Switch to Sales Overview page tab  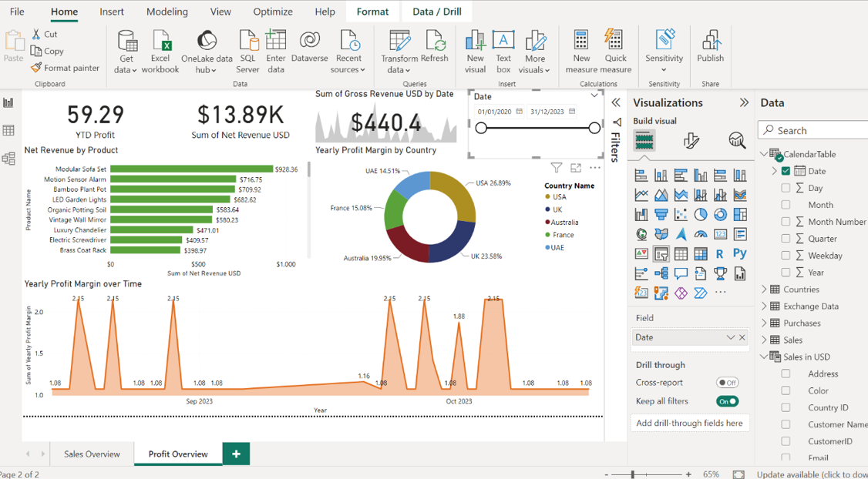[92, 454]
